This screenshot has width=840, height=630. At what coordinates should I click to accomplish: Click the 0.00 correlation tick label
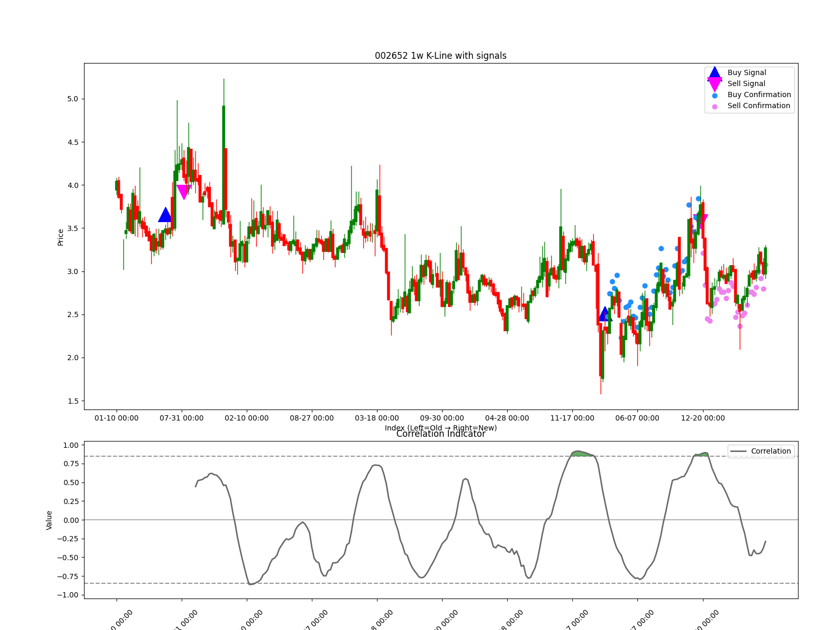point(70,520)
